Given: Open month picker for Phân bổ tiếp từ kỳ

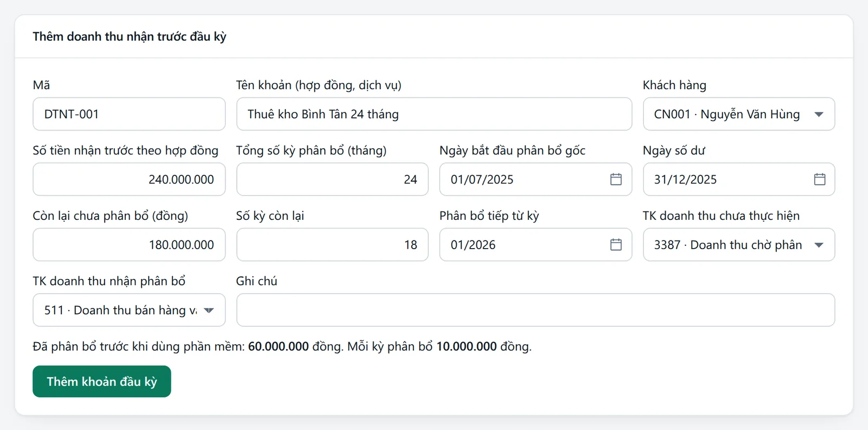Looking at the screenshot, I should [616, 245].
